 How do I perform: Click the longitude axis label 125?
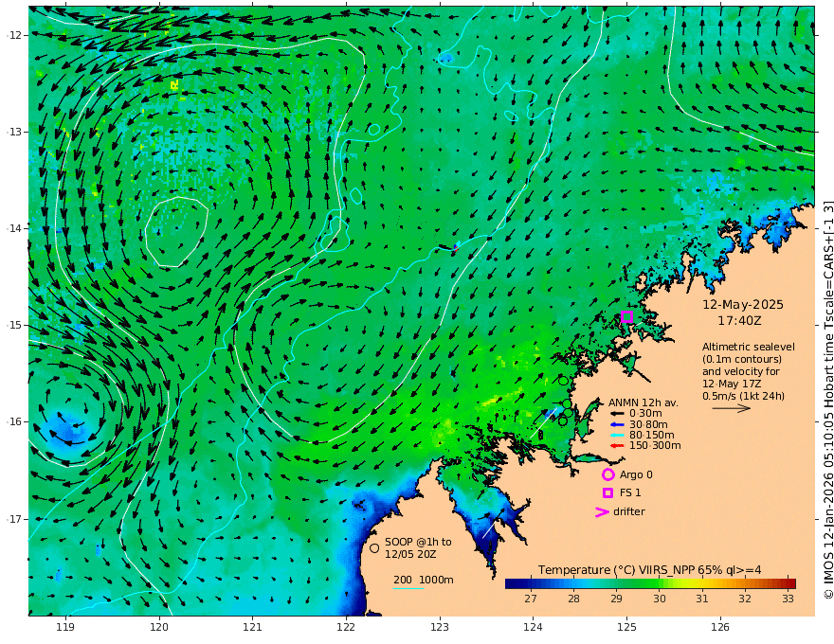pos(626,628)
